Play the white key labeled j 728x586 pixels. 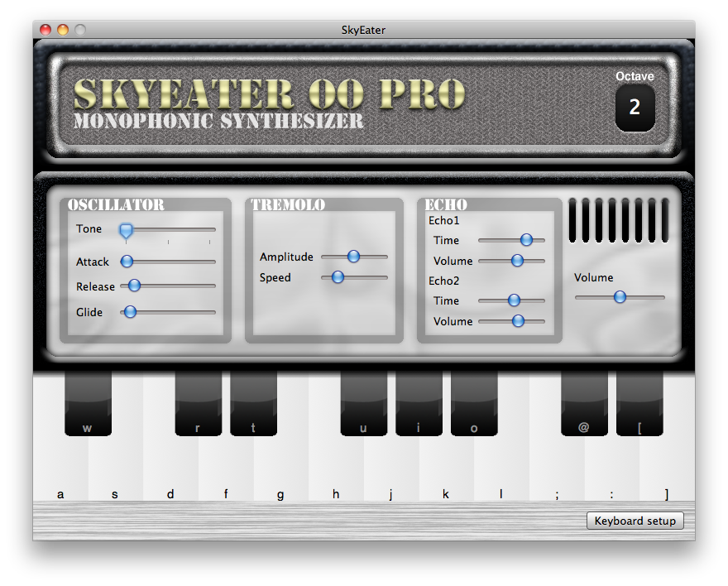click(x=391, y=469)
